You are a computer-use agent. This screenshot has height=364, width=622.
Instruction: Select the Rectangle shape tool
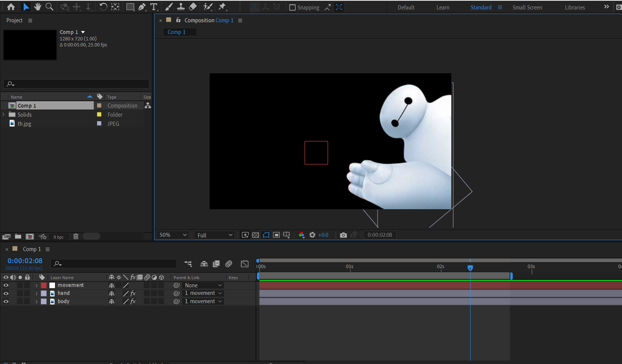tap(130, 7)
